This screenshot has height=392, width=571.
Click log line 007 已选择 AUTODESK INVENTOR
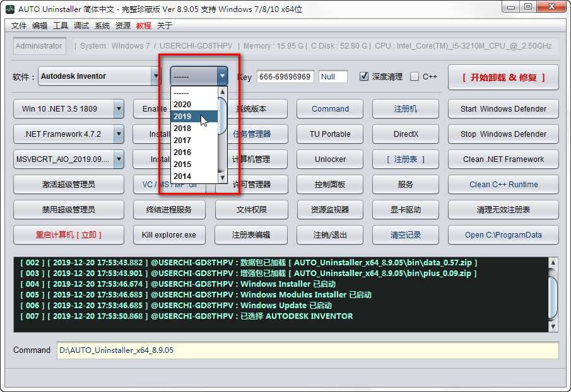[x=187, y=316]
